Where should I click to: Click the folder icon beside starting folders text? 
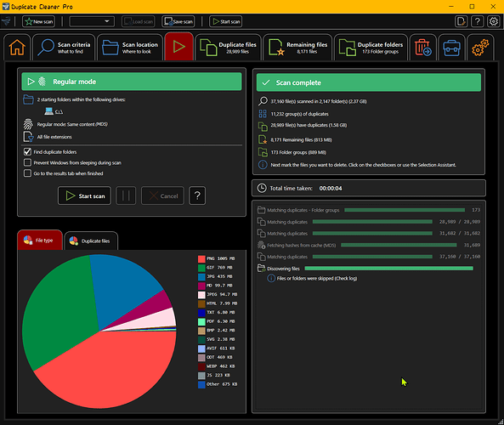coord(28,99)
